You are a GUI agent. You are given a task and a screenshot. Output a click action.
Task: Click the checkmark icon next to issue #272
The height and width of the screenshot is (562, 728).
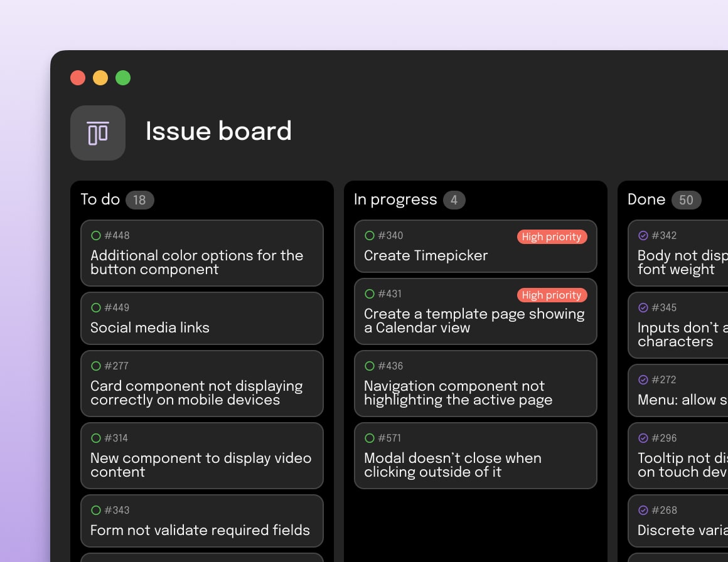tap(643, 379)
